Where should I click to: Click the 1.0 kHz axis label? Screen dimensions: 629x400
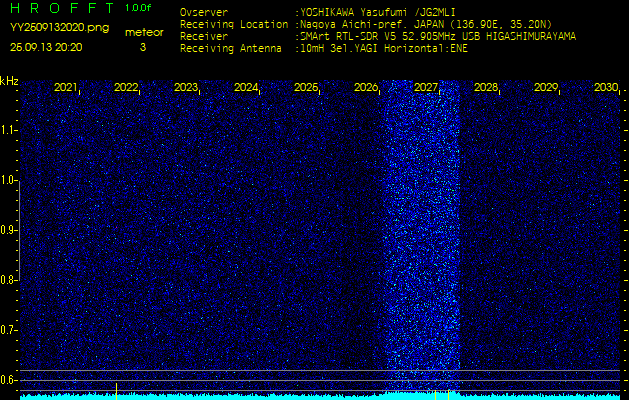click(x=7, y=180)
